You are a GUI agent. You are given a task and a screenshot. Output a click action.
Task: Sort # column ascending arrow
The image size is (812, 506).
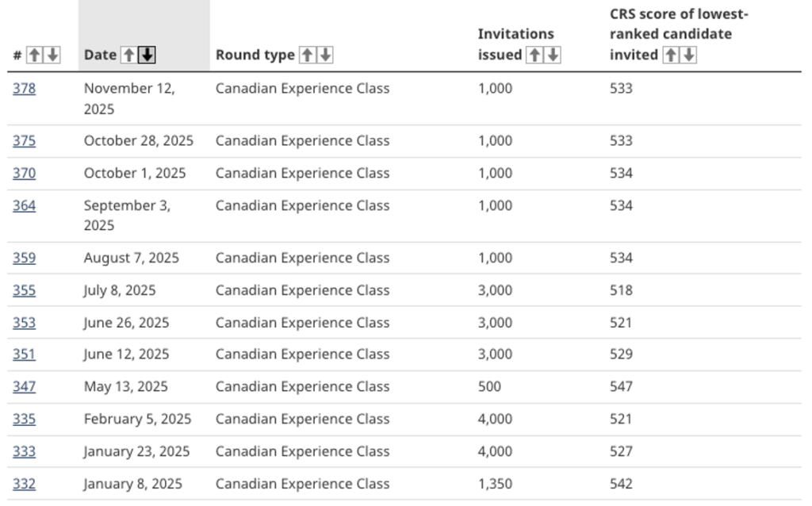pos(34,56)
